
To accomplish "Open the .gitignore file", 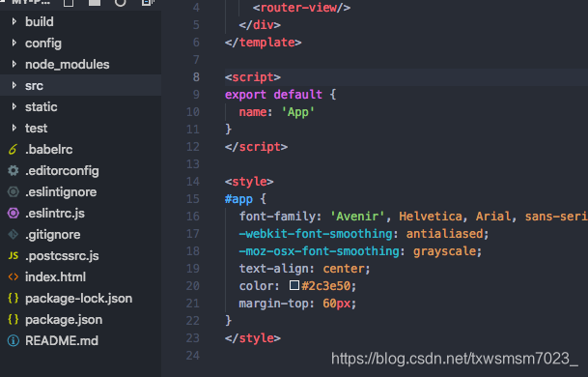I will click(x=52, y=235).
